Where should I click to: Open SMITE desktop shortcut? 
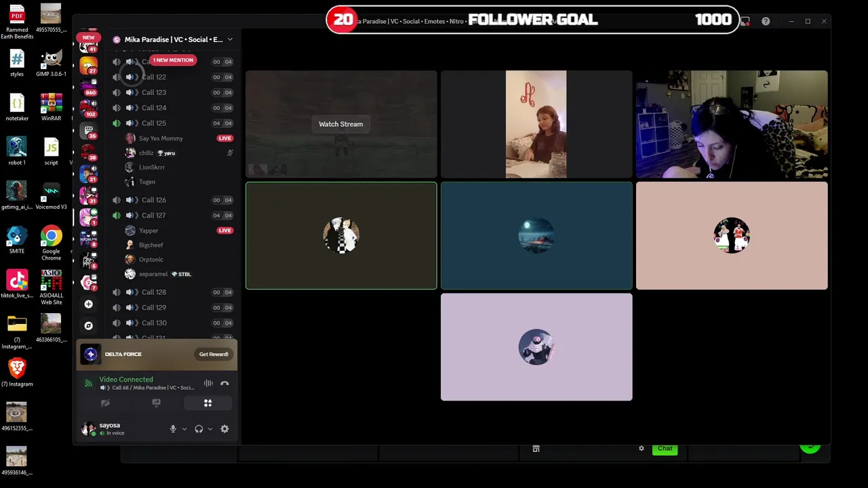pyautogui.click(x=17, y=241)
